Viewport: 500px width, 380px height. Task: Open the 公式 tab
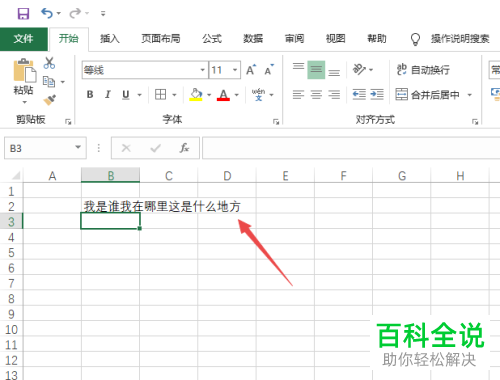pos(212,39)
